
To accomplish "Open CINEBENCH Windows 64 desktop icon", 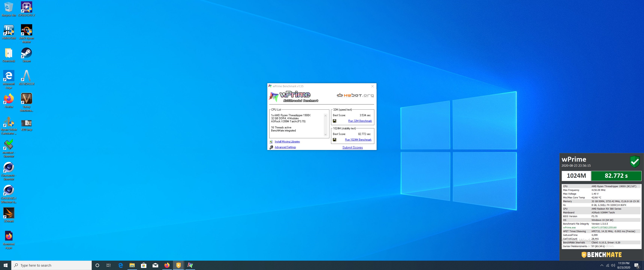I will 9,194.
